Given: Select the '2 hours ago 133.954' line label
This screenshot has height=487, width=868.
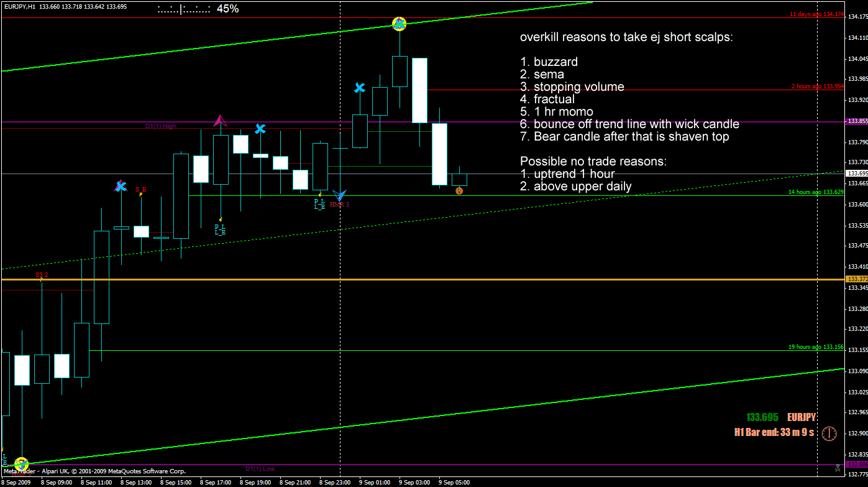Looking at the screenshot, I should (818, 86).
